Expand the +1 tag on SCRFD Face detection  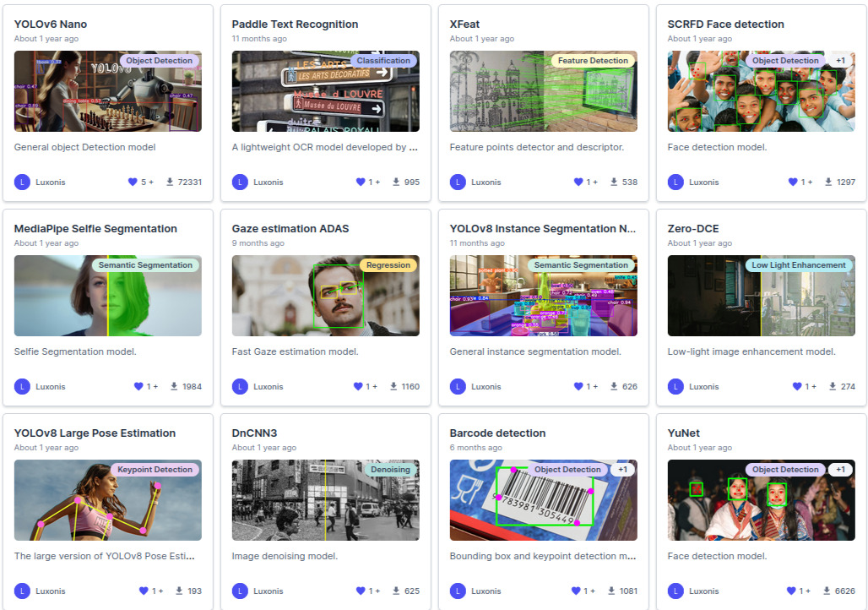pyautogui.click(x=840, y=61)
